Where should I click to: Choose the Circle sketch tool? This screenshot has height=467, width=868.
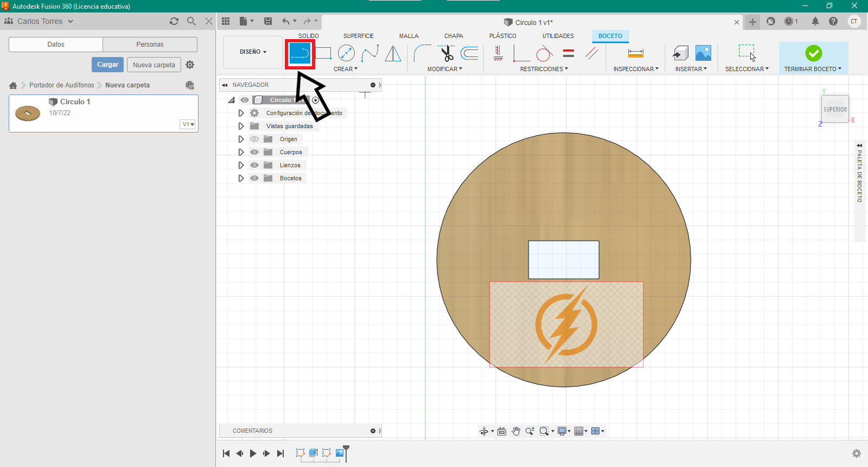(346, 53)
